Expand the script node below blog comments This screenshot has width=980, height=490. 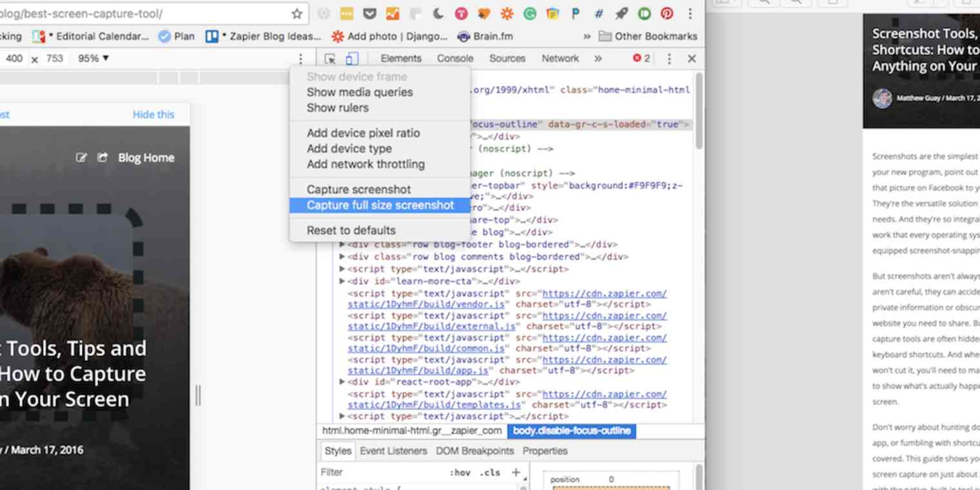point(342,269)
